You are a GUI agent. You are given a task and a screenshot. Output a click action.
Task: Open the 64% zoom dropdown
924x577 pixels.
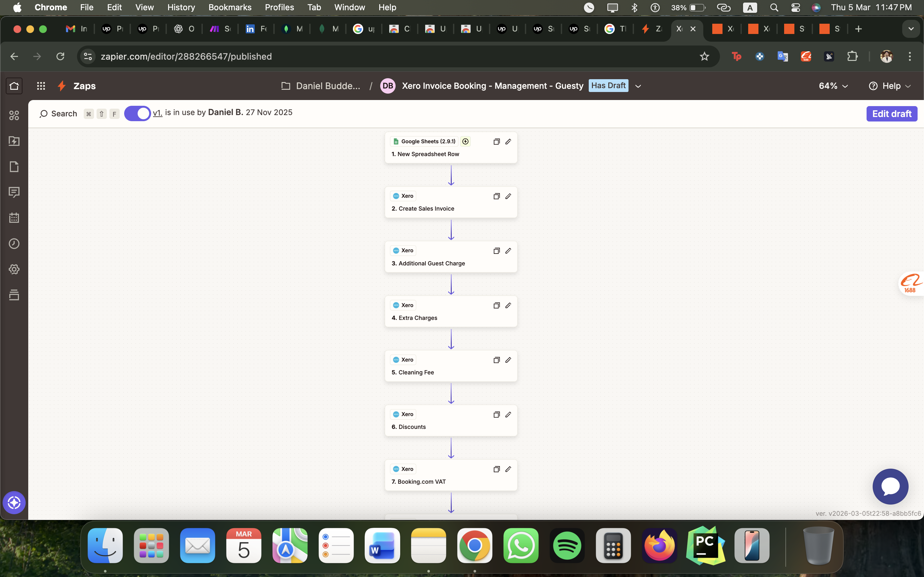832,86
